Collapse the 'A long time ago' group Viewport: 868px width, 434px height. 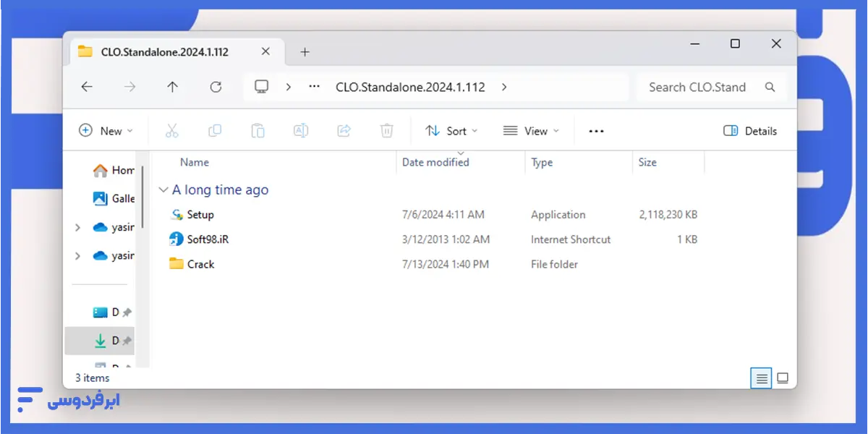163,190
